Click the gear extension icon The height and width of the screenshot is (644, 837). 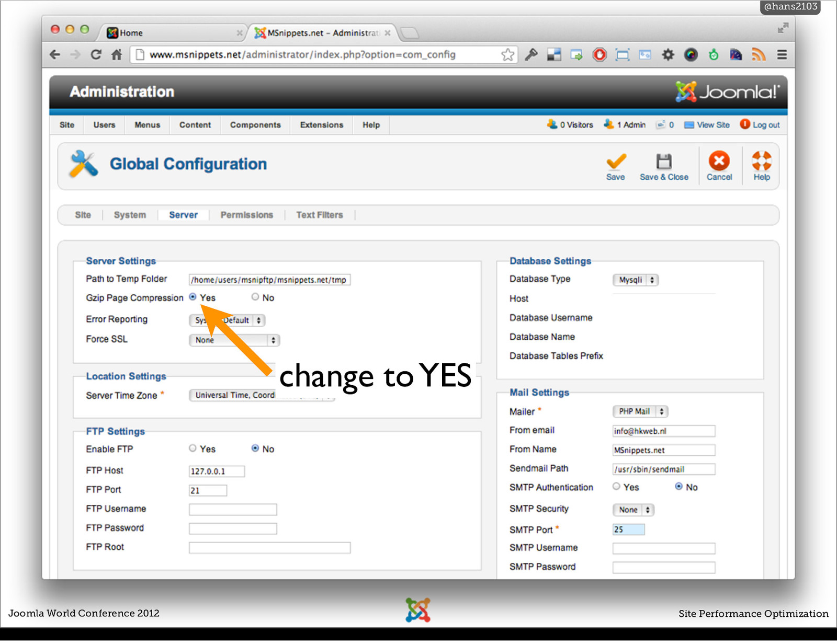click(668, 54)
